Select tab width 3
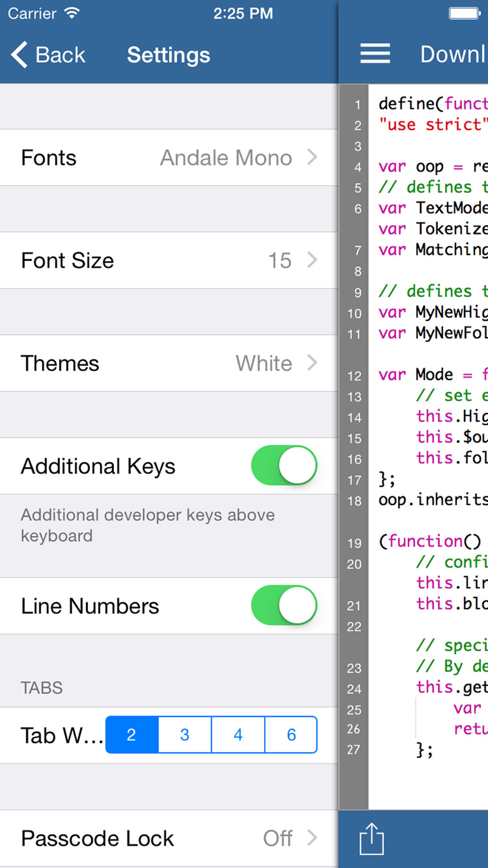The height and width of the screenshot is (868, 488). (185, 735)
